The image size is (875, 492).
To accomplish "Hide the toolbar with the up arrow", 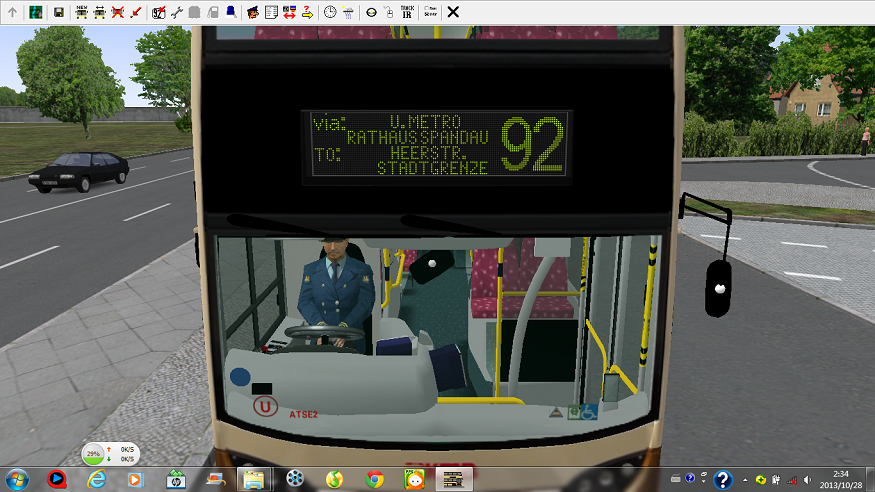I will point(12,12).
